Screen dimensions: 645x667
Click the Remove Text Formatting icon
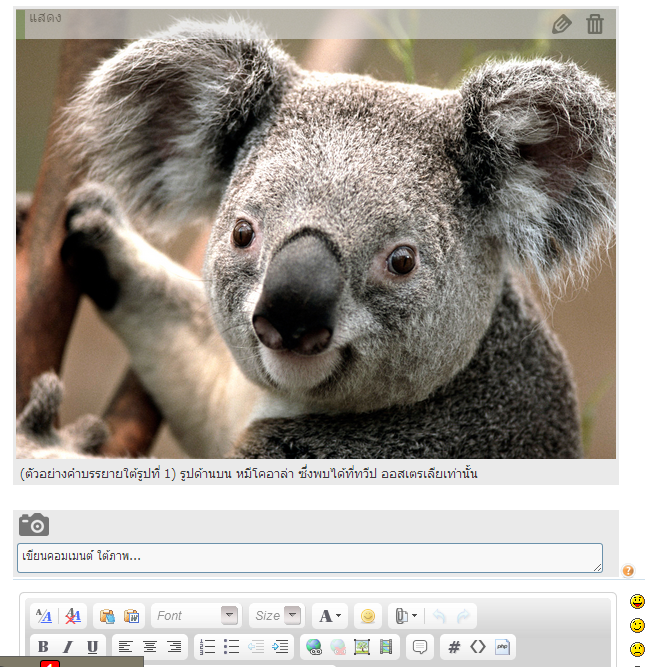click(x=74, y=616)
